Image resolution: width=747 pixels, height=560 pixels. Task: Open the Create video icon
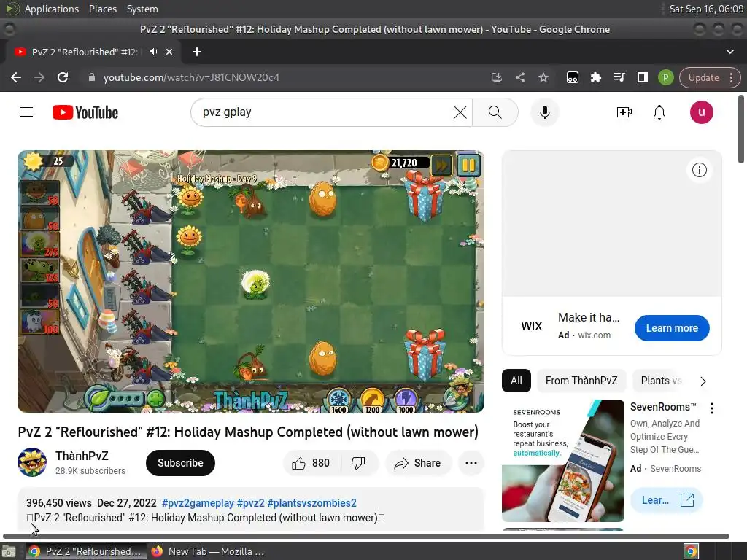coord(624,112)
